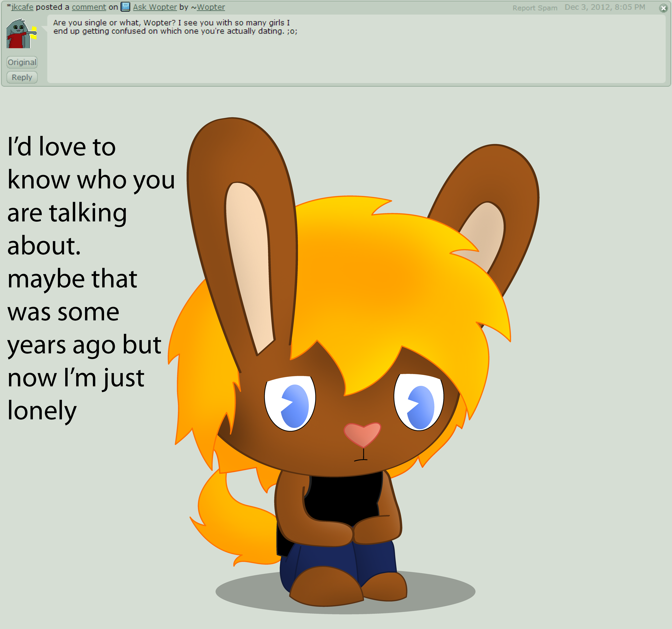Click Report Spam on the comment

[x=535, y=8]
